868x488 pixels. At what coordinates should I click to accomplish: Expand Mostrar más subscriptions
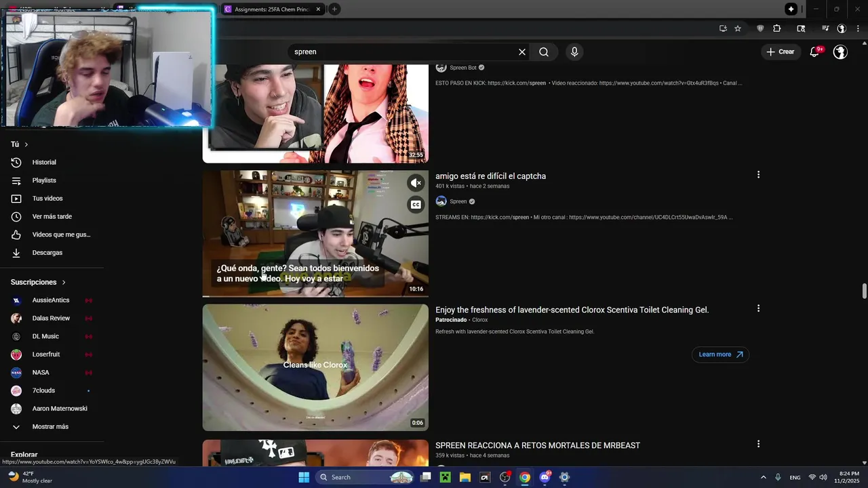(52, 427)
